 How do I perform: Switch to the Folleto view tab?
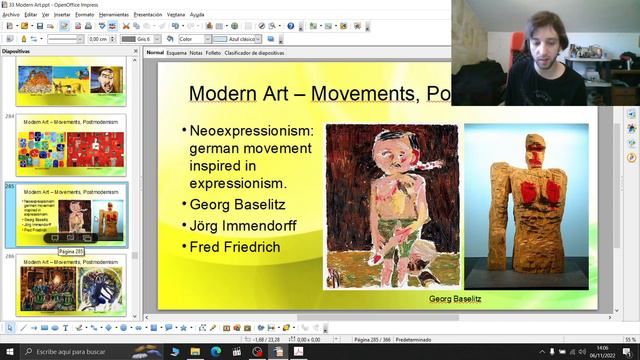213,53
